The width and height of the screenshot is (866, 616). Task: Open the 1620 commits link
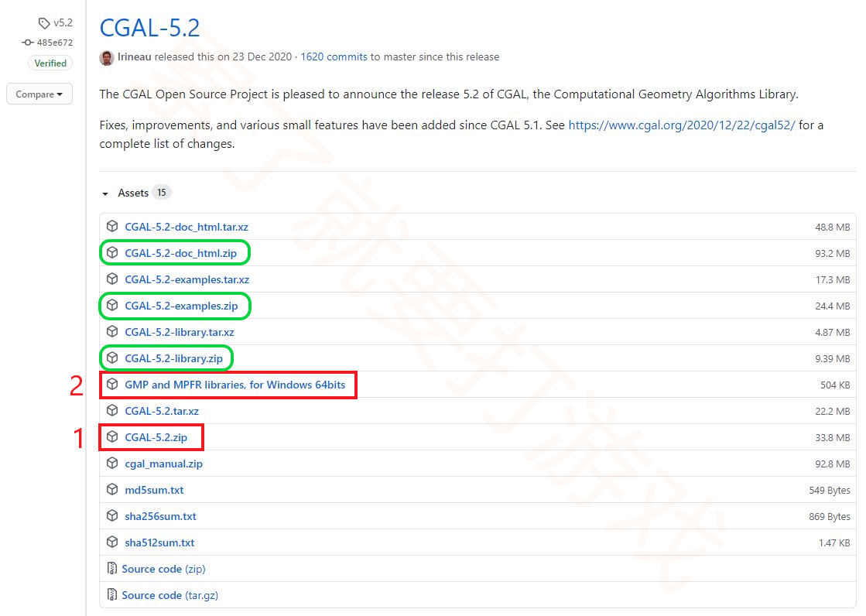coord(334,56)
